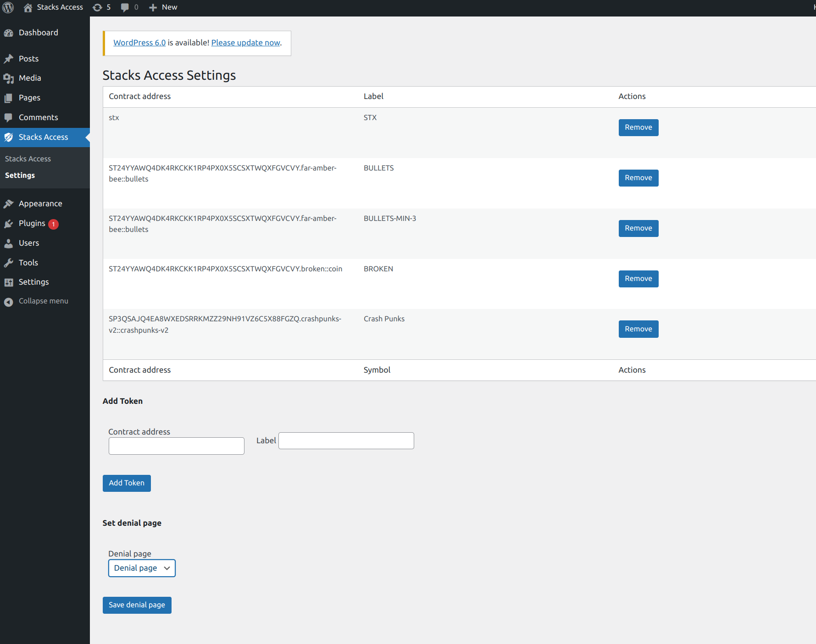Click Save denial page button
The height and width of the screenshot is (644, 816).
137,605
